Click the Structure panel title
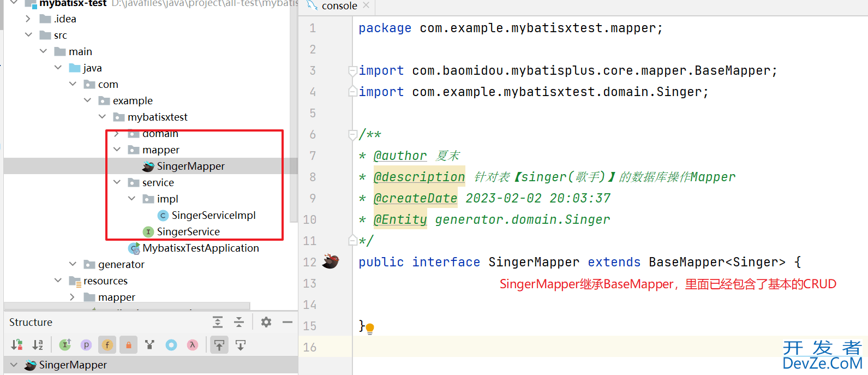The width and height of the screenshot is (868, 375). pyautogui.click(x=31, y=322)
